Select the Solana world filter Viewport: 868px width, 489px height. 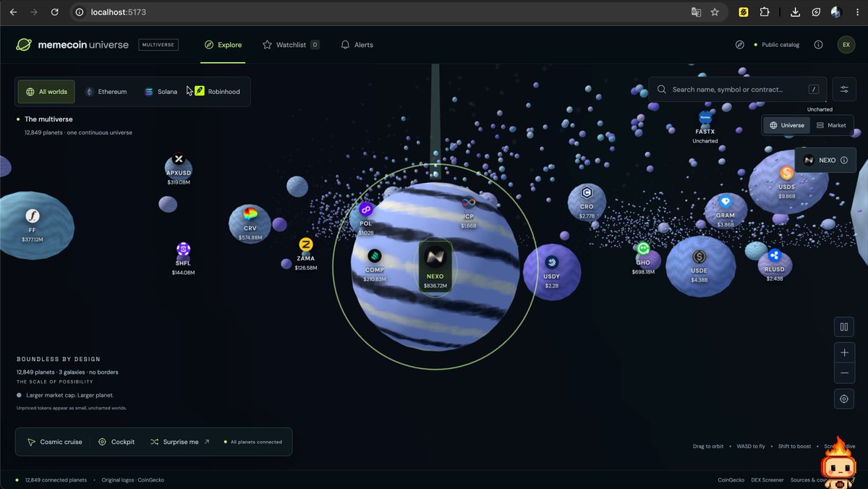pyautogui.click(x=161, y=92)
